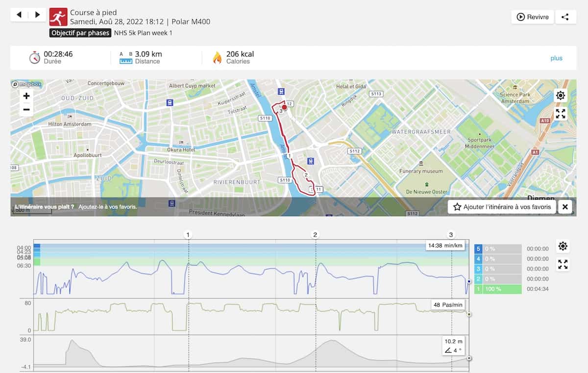Screen dimensions: 588x373
Task: Select lap marker 2 above the pace graph
Action: click(316, 235)
